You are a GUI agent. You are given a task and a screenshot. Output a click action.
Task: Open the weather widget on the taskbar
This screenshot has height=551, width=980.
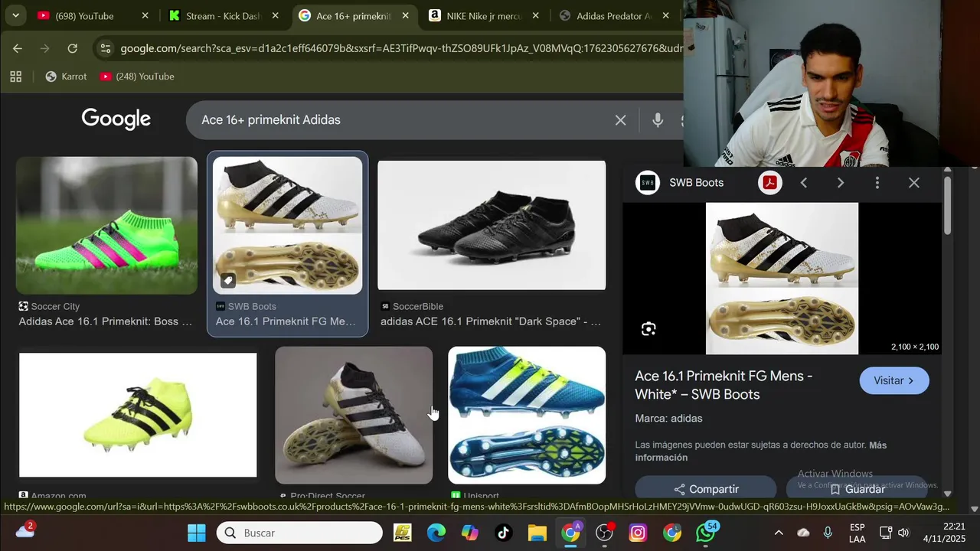[24, 531]
